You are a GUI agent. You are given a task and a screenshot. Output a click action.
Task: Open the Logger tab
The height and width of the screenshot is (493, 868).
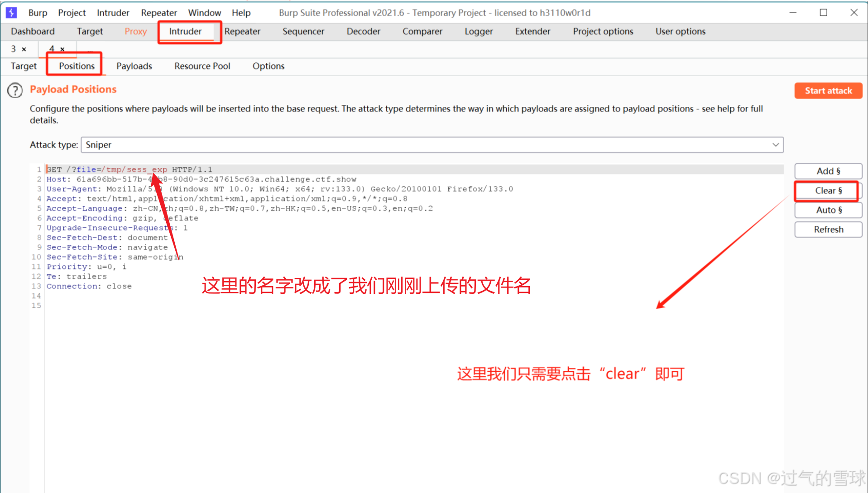pos(479,31)
